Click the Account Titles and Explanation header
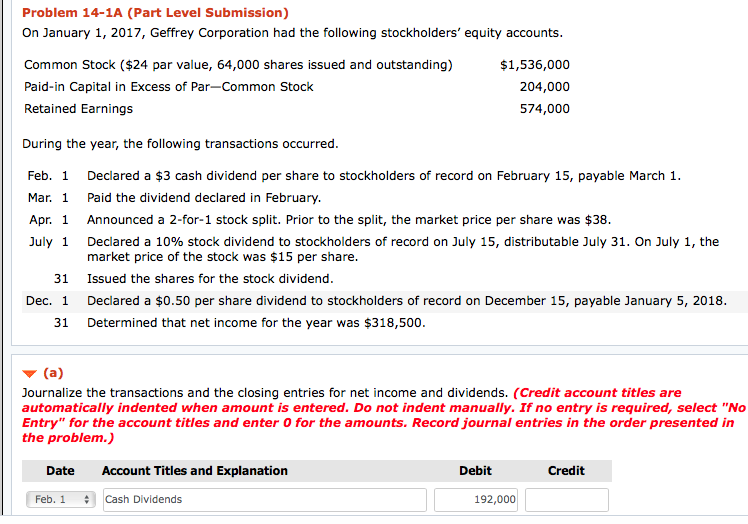The width and height of the screenshot is (748, 524). [195, 471]
